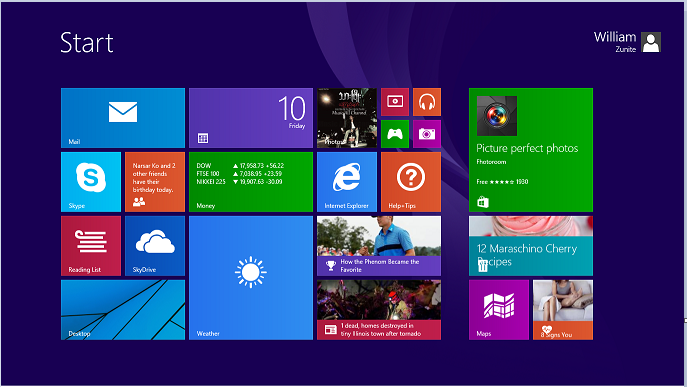Click the William user name
The image size is (687, 387).
(x=615, y=37)
